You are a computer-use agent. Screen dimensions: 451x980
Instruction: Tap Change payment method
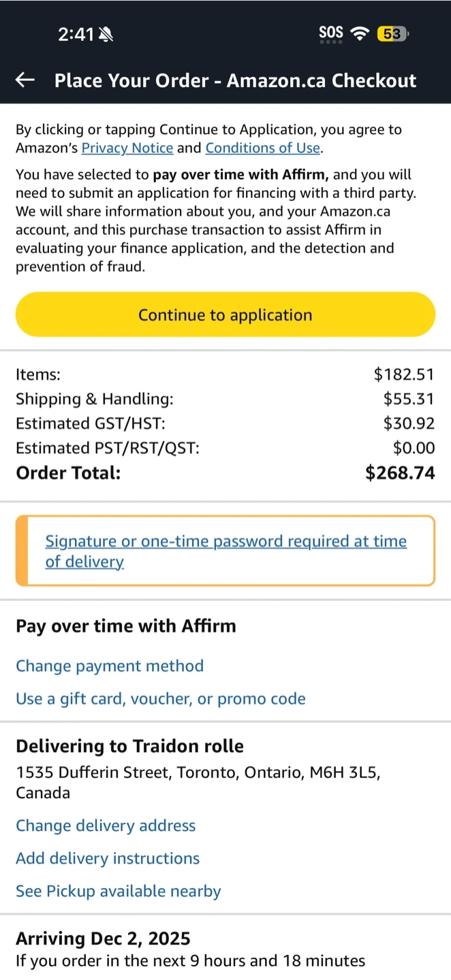(110, 666)
